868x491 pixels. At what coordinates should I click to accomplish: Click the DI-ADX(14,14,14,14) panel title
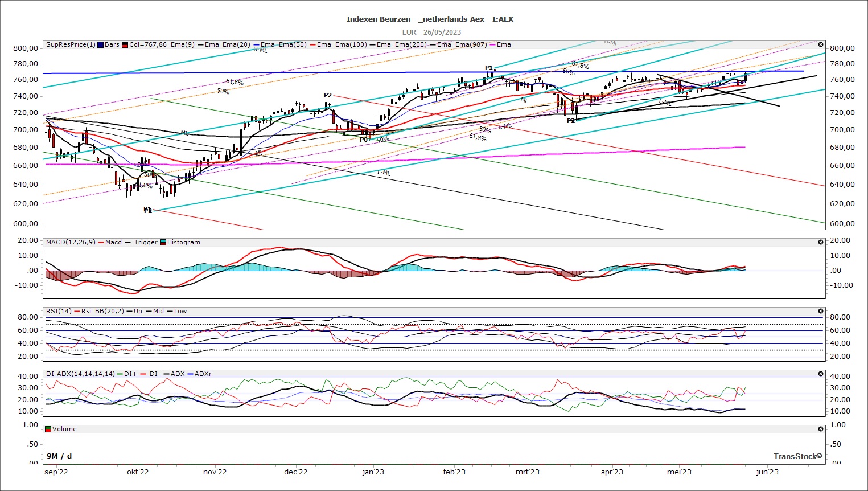[80, 374]
